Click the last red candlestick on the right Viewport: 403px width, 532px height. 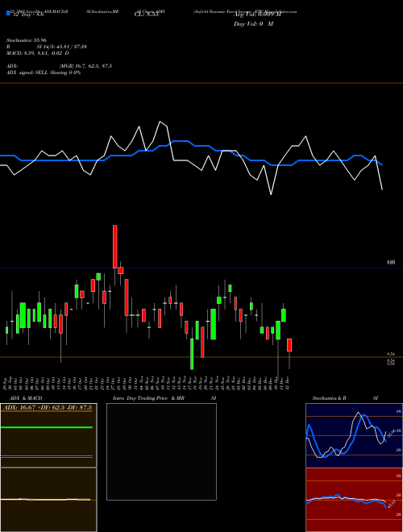(289, 345)
